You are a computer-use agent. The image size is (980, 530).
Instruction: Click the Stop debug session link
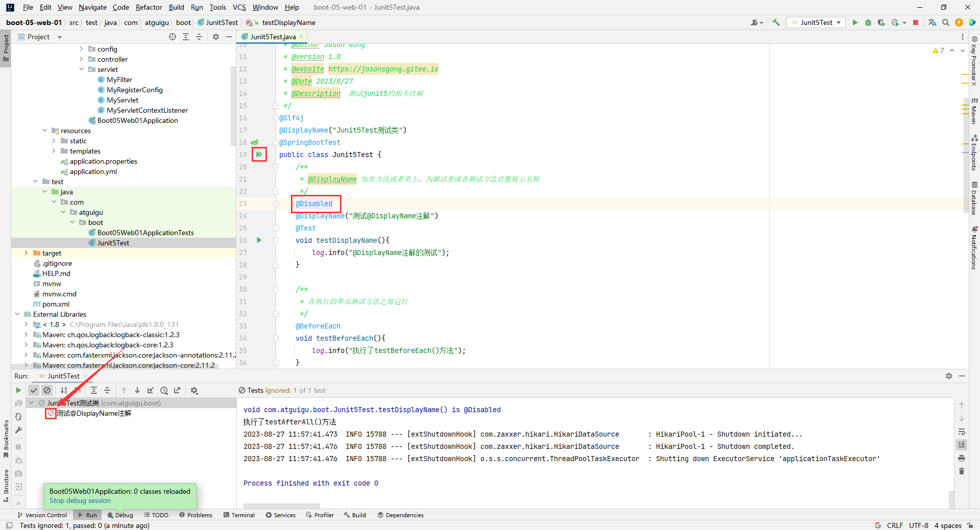click(x=80, y=501)
